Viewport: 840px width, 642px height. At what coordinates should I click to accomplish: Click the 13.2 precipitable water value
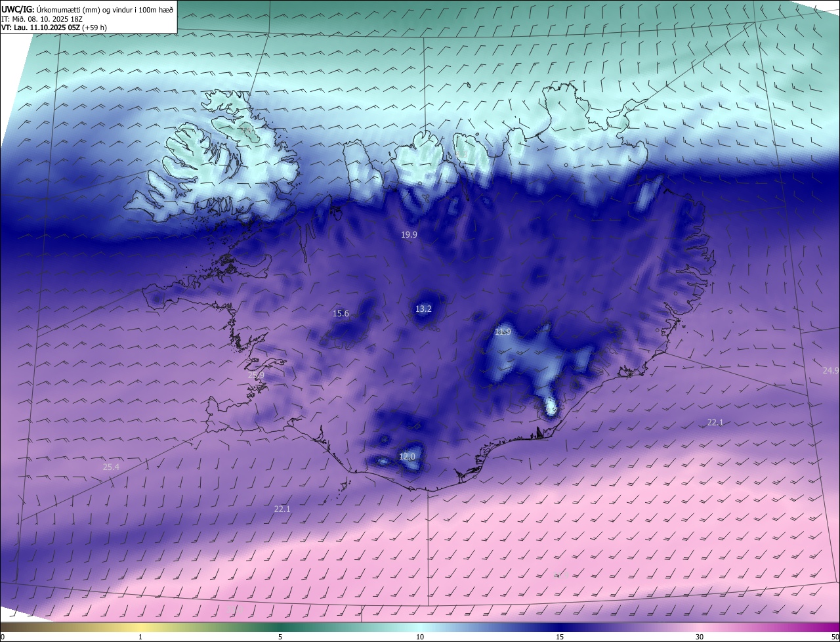coord(423,309)
